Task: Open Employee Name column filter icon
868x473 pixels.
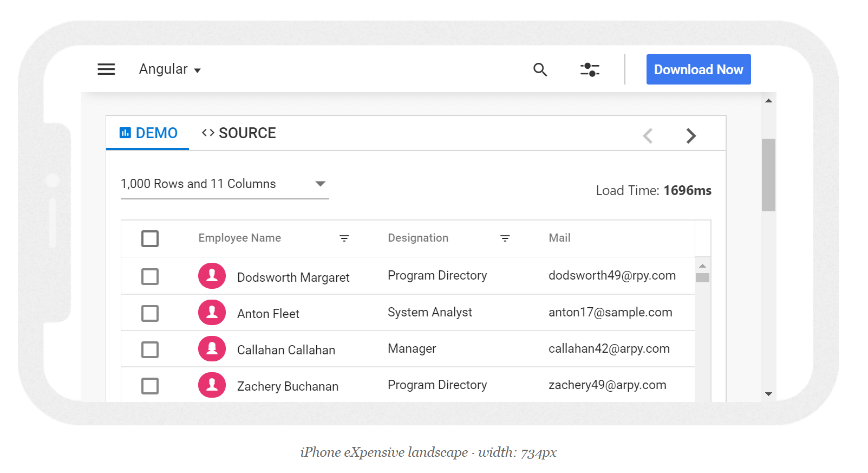Action: [344, 238]
